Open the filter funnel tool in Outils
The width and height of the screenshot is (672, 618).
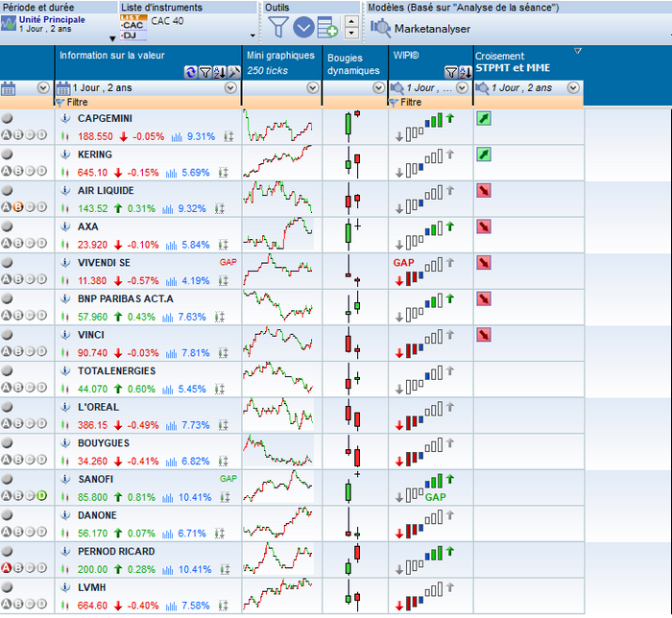[278, 28]
